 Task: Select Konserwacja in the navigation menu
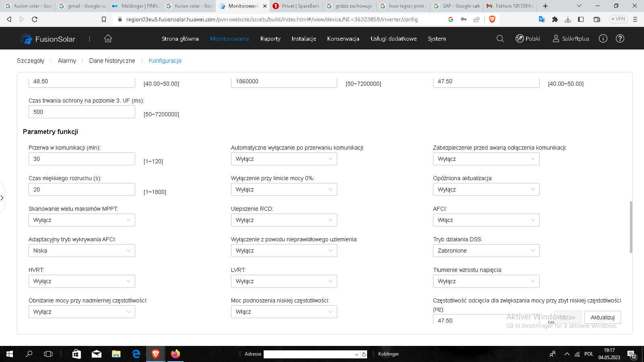343,39
